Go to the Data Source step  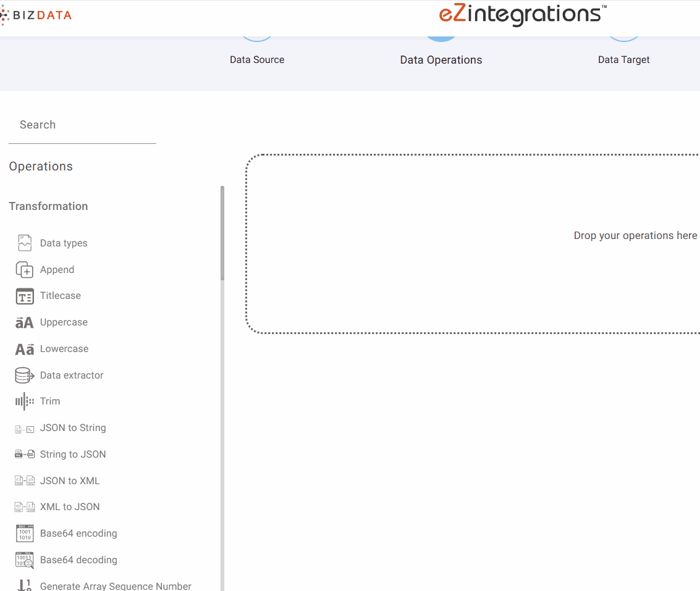[257, 59]
